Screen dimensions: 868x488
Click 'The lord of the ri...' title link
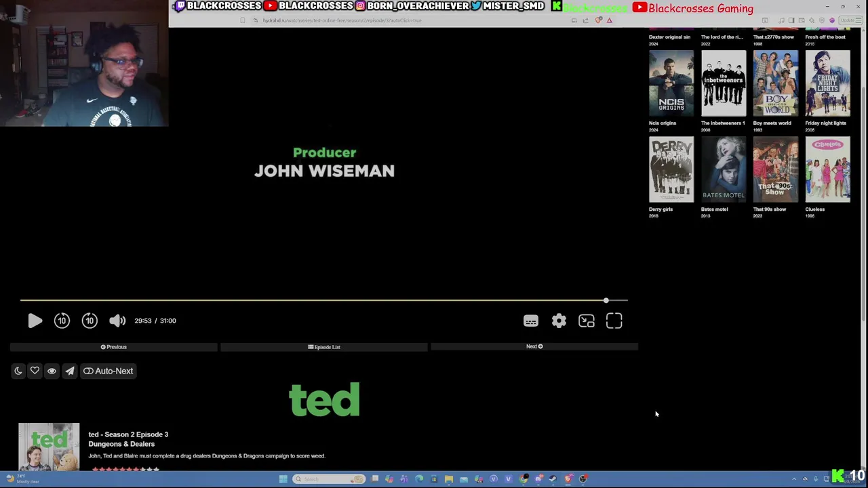coord(722,37)
